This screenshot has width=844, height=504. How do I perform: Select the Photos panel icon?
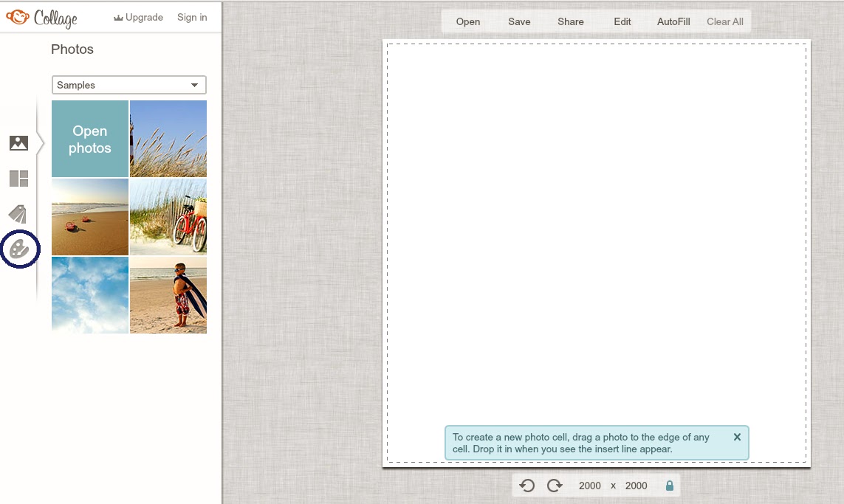pyautogui.click(x=18, y=143)
